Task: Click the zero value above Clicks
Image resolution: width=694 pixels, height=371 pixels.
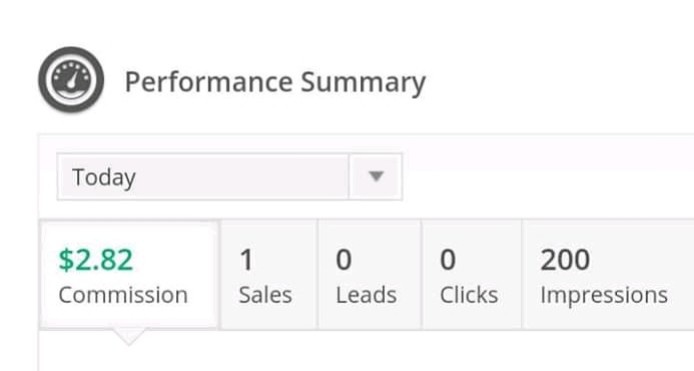Action: pyautogui.click(x=447, y=259)
